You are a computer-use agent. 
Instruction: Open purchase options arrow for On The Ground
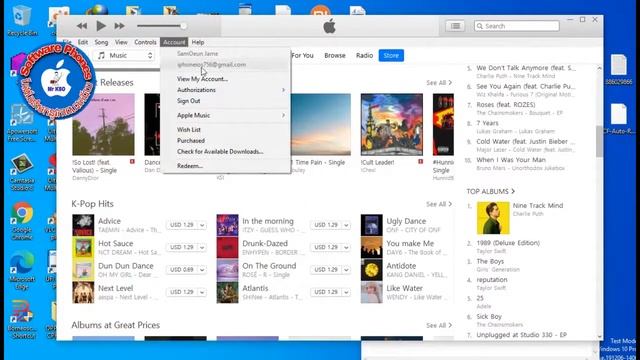pyautogui.click(x=346, y=270)
